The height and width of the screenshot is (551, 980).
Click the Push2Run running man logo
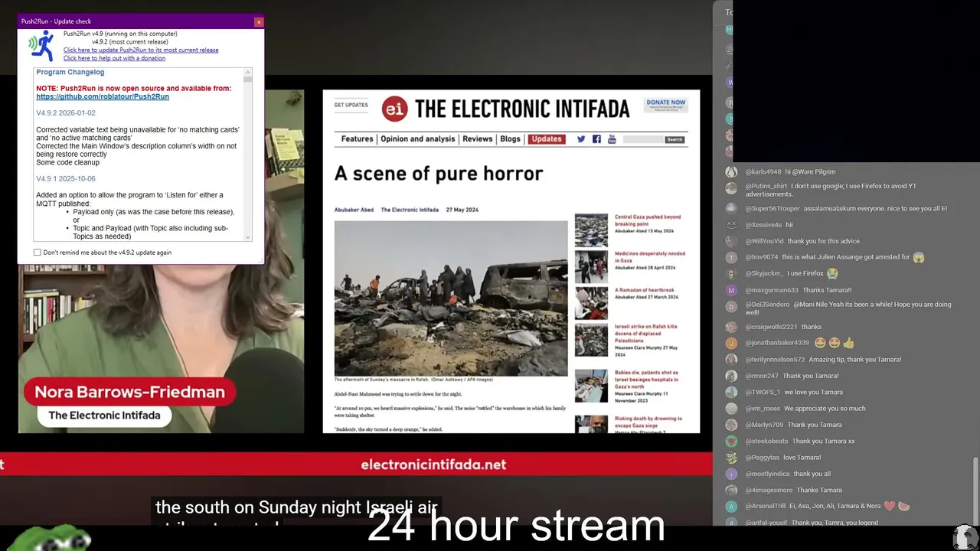[x=41, y=46]
